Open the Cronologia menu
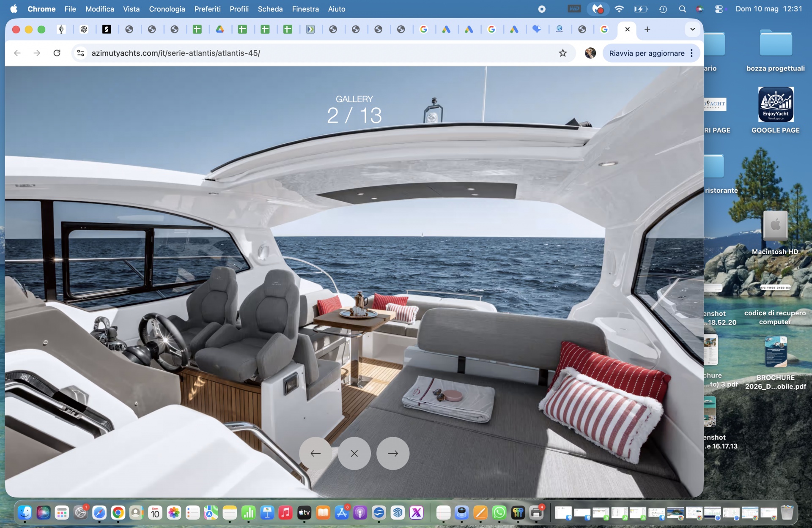 point(167,9)
